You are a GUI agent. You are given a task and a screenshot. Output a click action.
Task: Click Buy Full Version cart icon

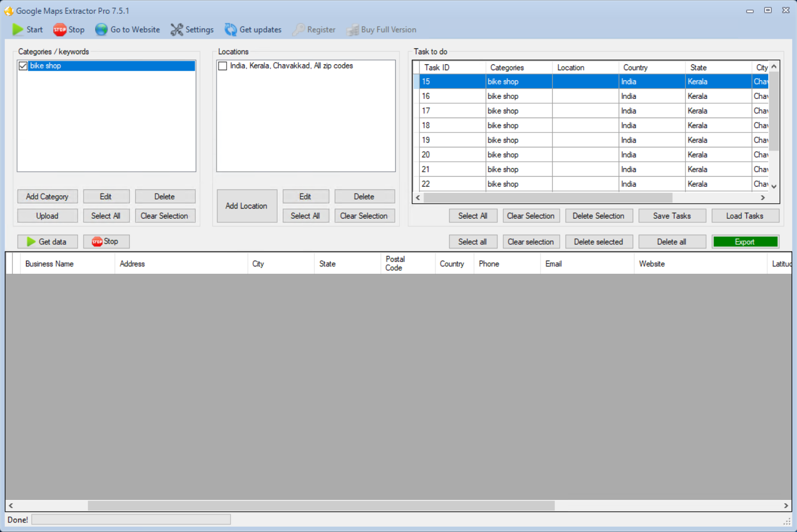click(x=353, y=30)
